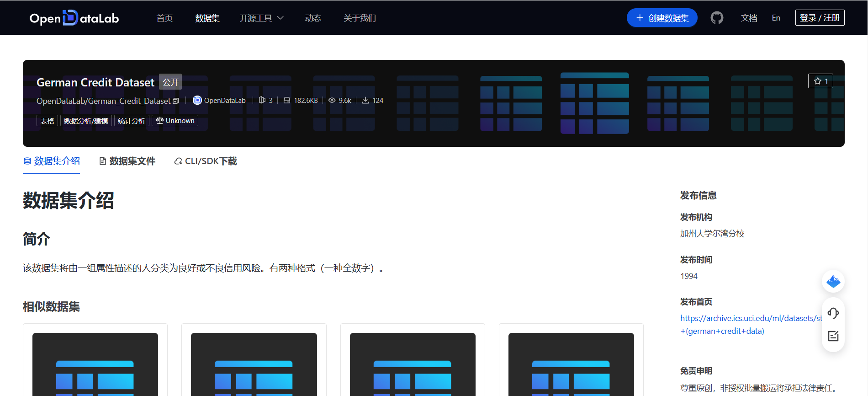868x396 pixels.
Task: Click the OpenDataLab publisher name
Action: pyautogui.click(x=225, y=100)
